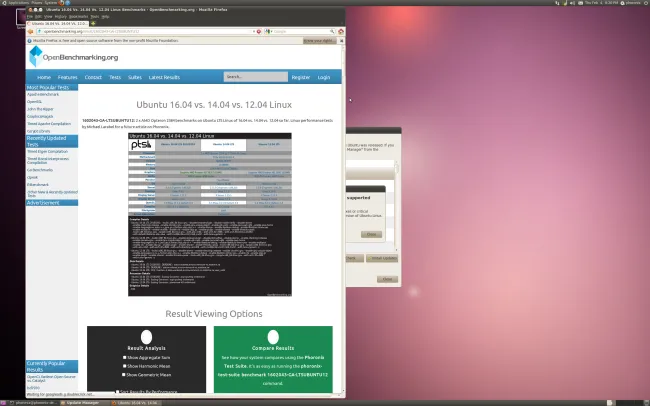Click the website Search input field
This screenshot has height=406, width=650.
pos(254,76)
